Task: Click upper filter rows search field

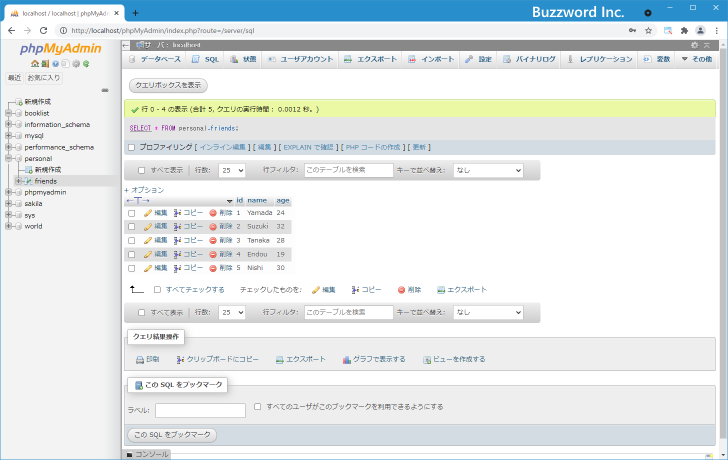Action: coord(349,170)
